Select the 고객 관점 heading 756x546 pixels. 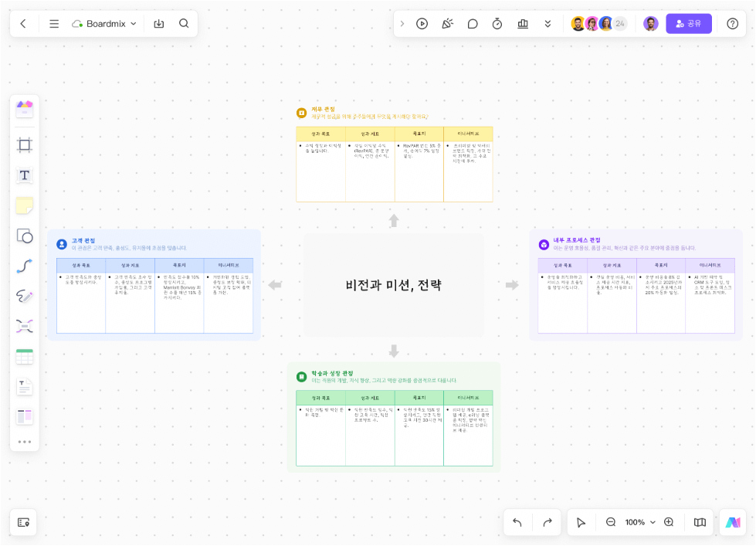(83, 241)
